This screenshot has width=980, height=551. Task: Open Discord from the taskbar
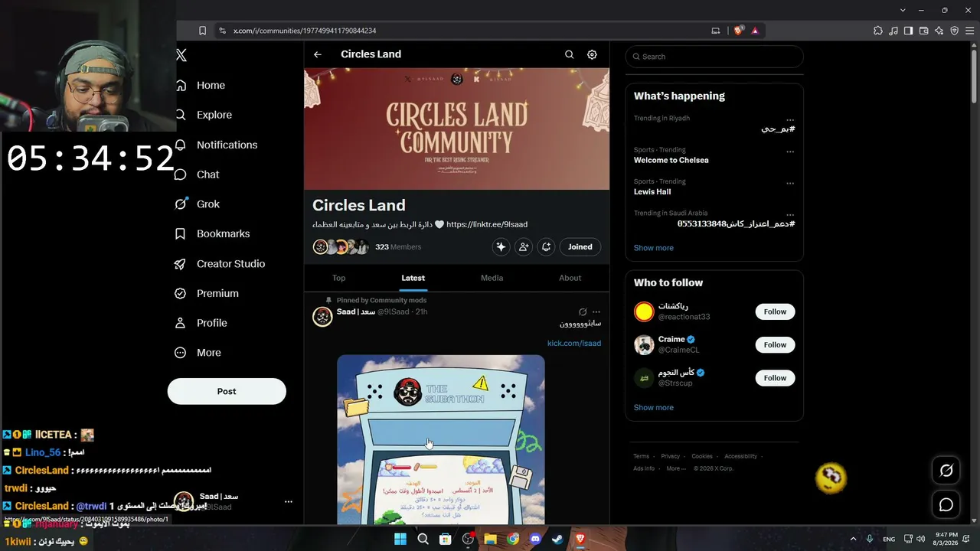click(x=535, y=540)
